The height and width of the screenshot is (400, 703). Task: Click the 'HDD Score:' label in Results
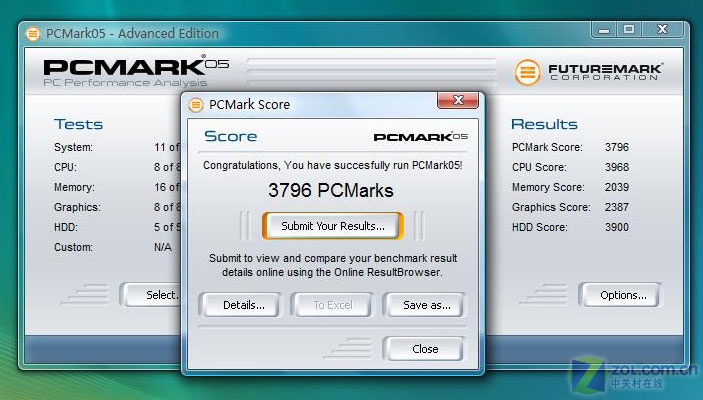(540, 227)
